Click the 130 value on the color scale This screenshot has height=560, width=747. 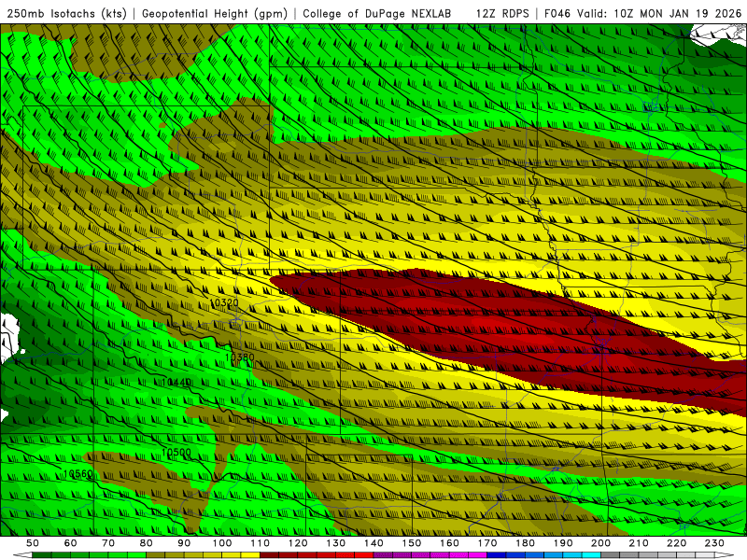tap(336, 543)
